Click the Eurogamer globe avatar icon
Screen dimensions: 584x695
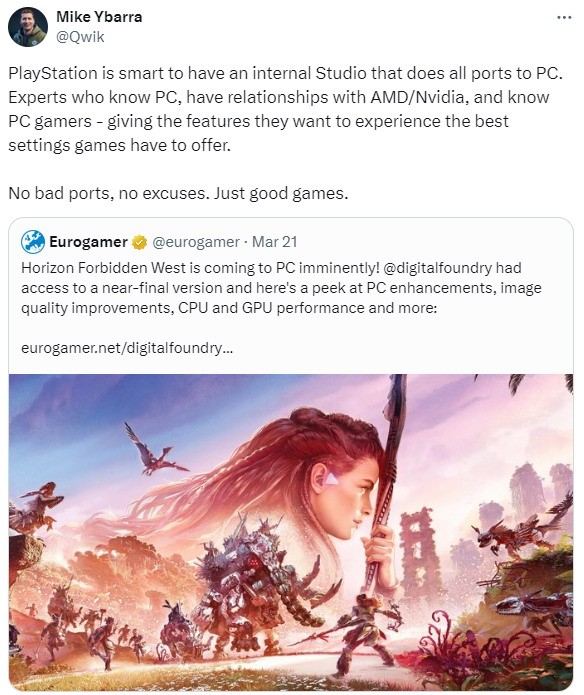[x=33, y=242]
